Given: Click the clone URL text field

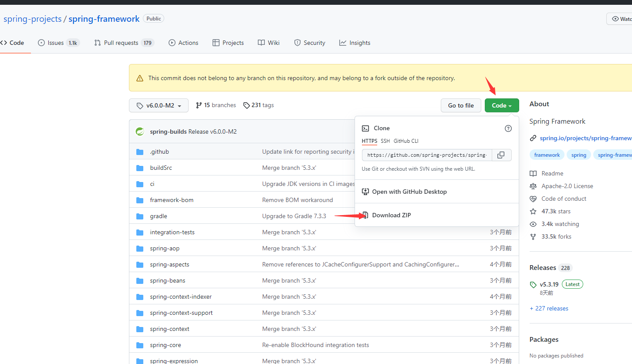Looking at the screenshot, I should 427,155.
